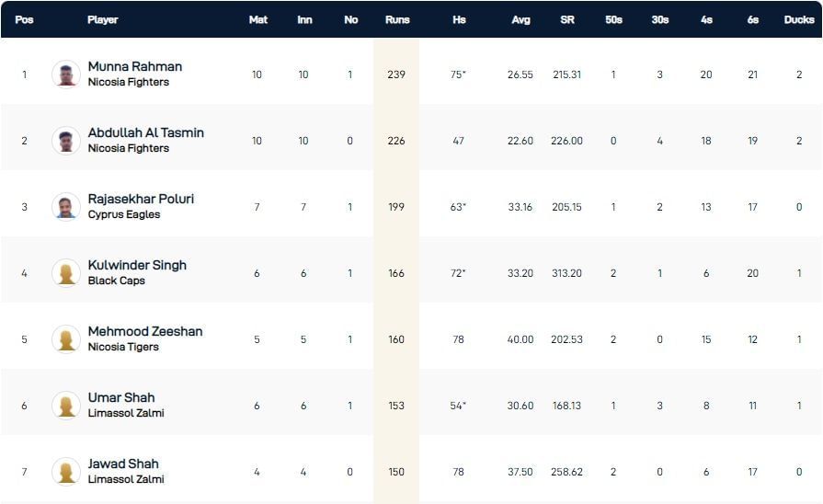Click Abdullah Al Tasmin's avatar photo

66,141
